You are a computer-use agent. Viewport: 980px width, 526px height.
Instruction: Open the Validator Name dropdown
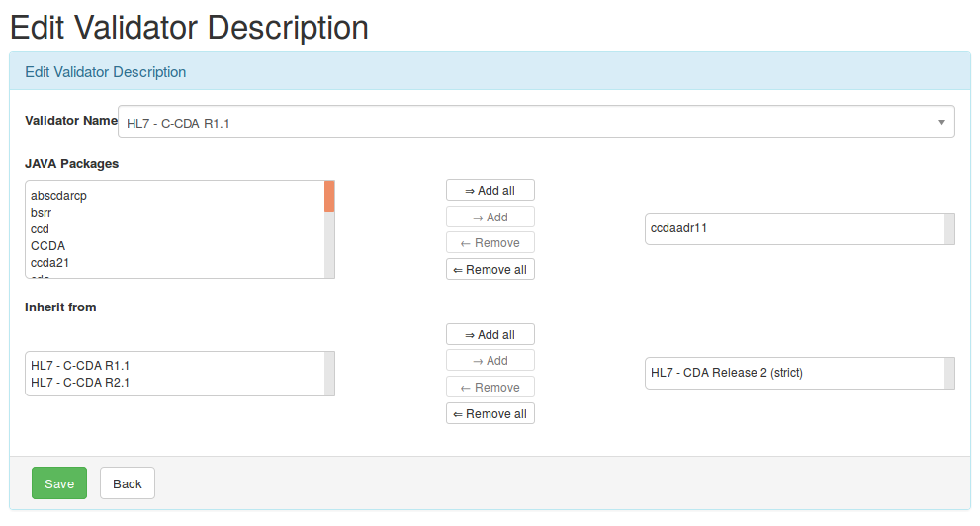pyautogui.click(x=535, y=123)
